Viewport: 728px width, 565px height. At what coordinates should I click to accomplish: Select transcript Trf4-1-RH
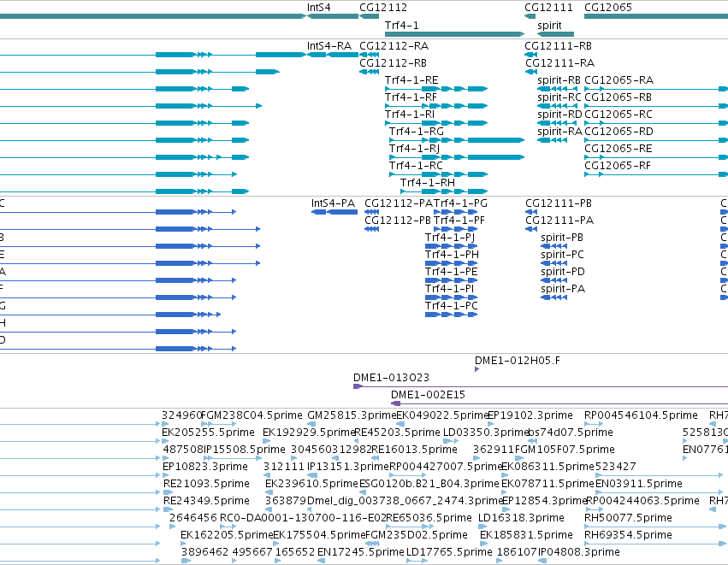[x=444, y=191]
